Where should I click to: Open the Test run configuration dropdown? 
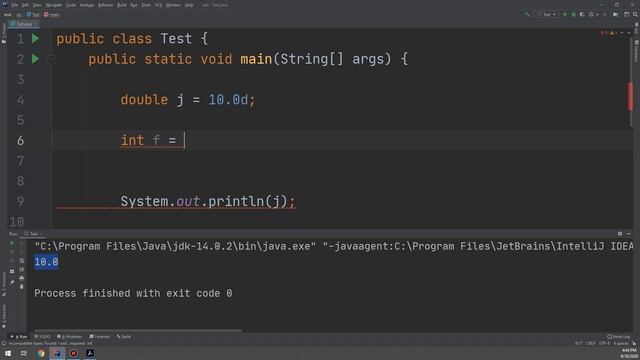[547, 14]
